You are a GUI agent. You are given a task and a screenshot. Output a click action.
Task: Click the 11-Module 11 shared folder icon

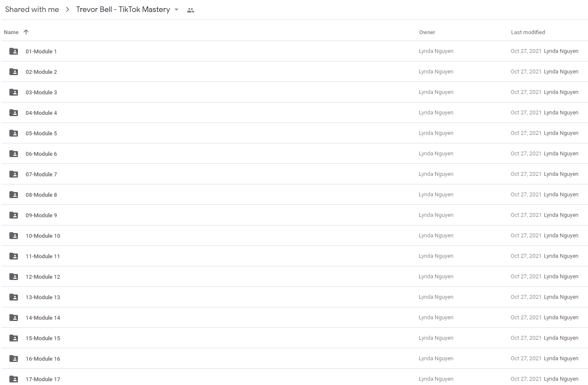(14, 256)
